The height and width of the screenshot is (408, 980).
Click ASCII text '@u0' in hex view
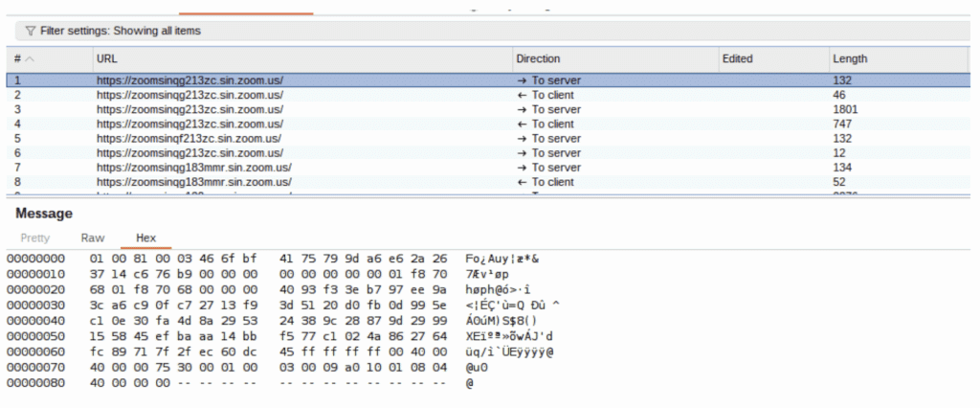click(477, 368)
